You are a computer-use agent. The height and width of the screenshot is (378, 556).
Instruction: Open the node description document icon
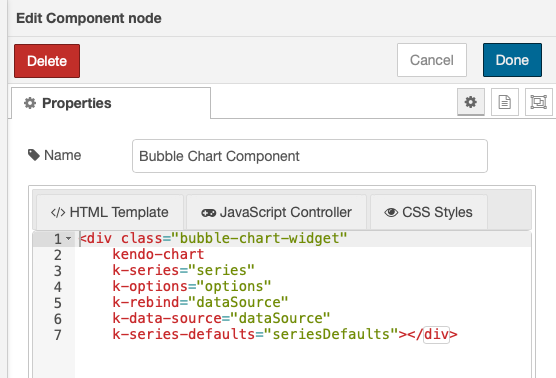505,102
